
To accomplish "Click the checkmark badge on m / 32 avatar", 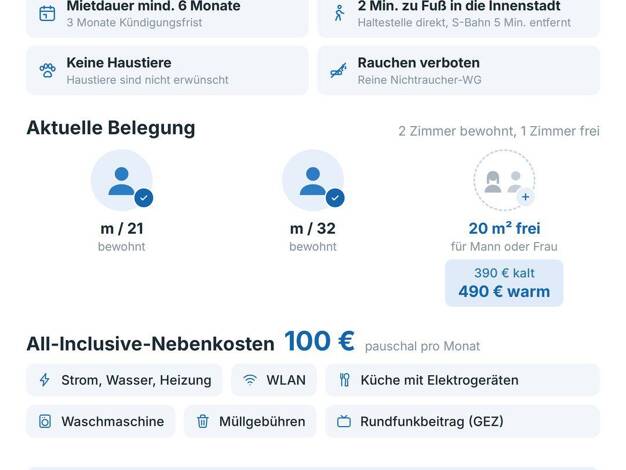I will click(335, 198).
